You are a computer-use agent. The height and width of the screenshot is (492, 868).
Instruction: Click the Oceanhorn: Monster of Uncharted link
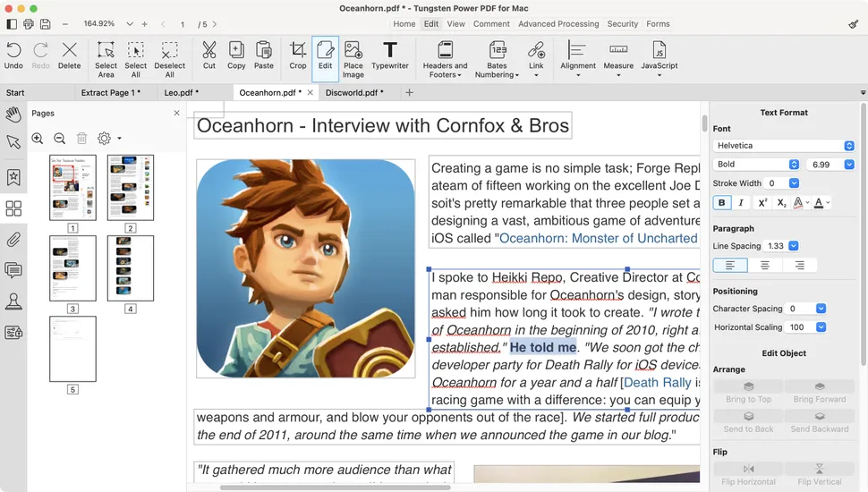click(598, 238)
